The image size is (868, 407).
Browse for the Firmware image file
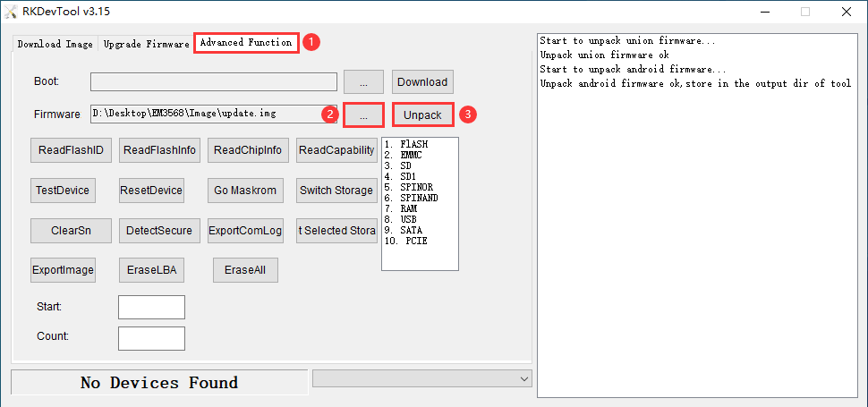[x=364, y=115]
